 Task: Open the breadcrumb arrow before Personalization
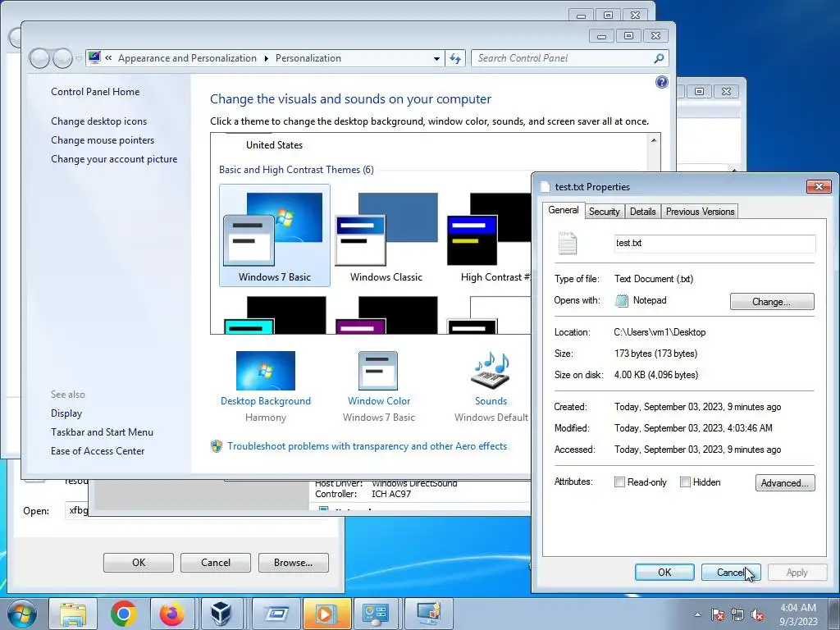click(267, 58)
